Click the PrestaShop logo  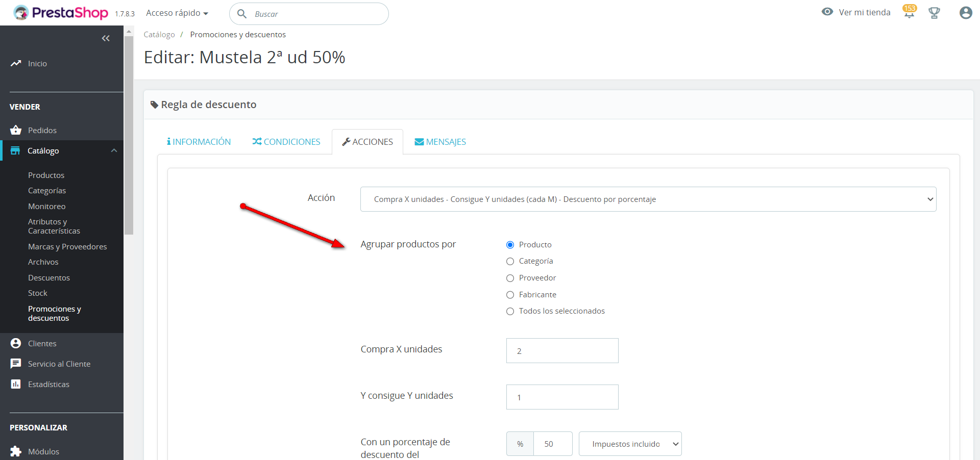tap(61, 13)
